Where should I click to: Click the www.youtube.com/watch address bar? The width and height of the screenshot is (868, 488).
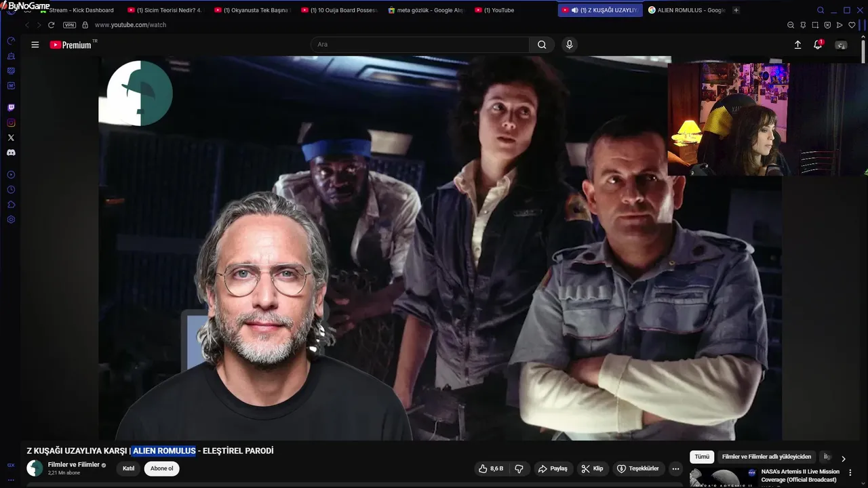coord(130,25)
